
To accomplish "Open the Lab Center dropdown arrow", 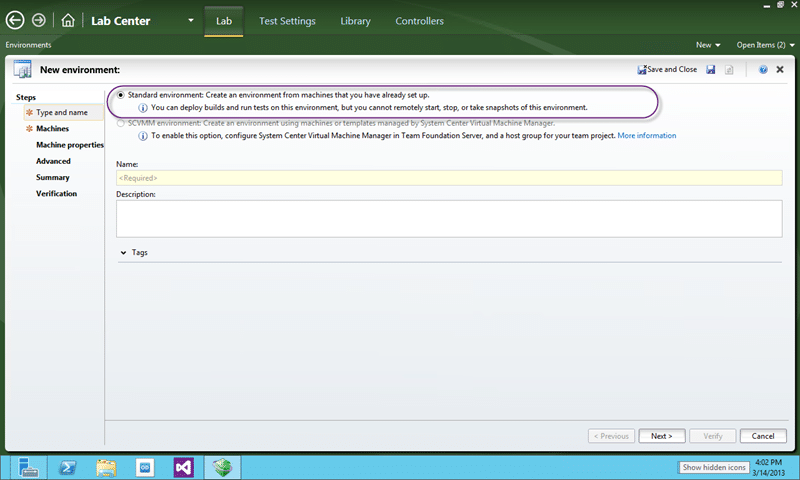I will [191, 20].
